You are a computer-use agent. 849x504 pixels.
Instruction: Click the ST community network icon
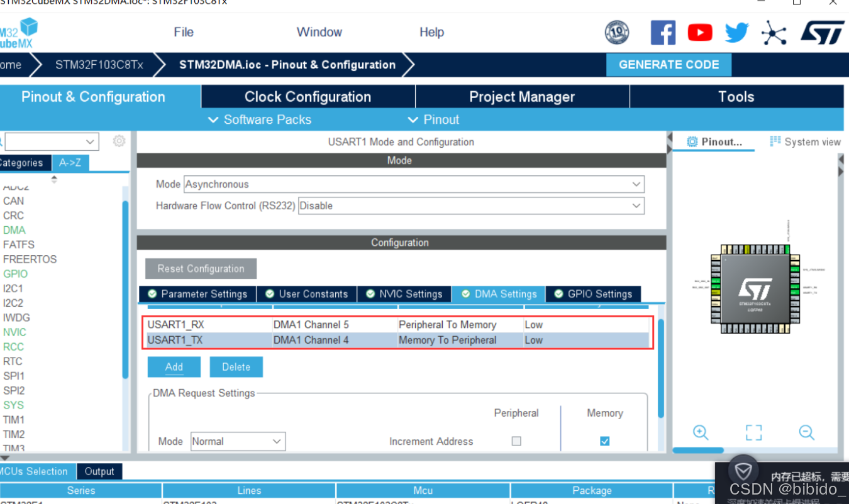[774, 33]
